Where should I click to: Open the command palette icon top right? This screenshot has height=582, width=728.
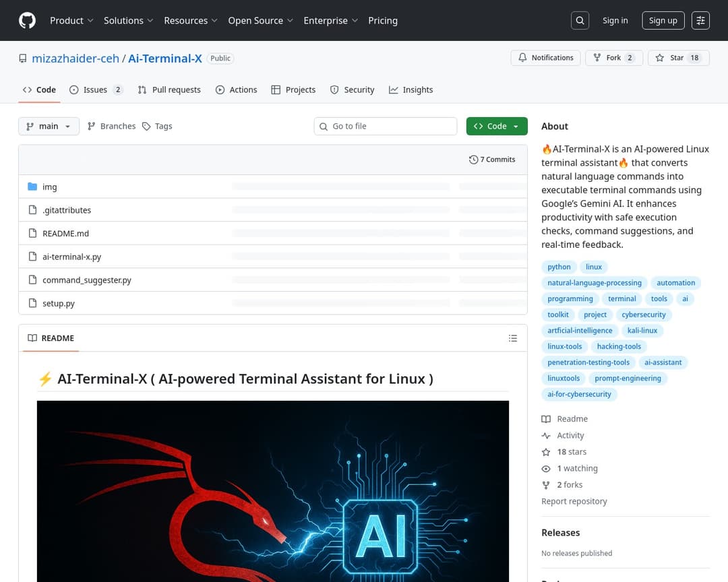(x=700, y=20)
